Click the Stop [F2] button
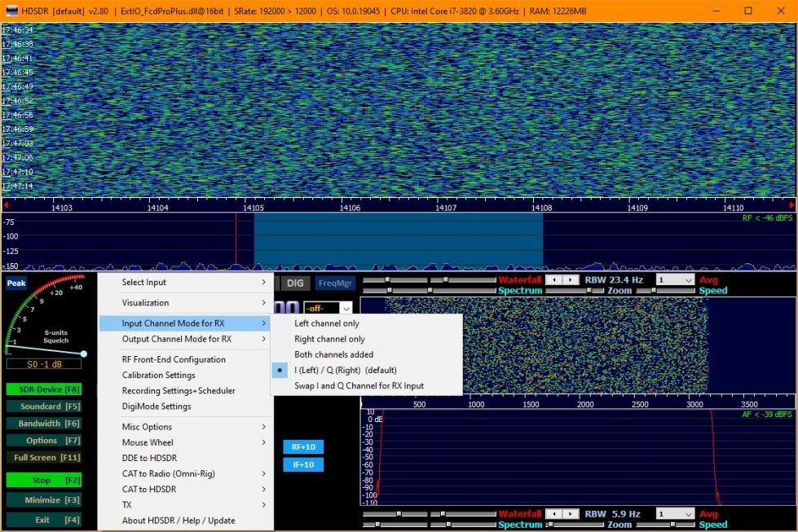Screen dimensions: 798x532 point(43,481)
